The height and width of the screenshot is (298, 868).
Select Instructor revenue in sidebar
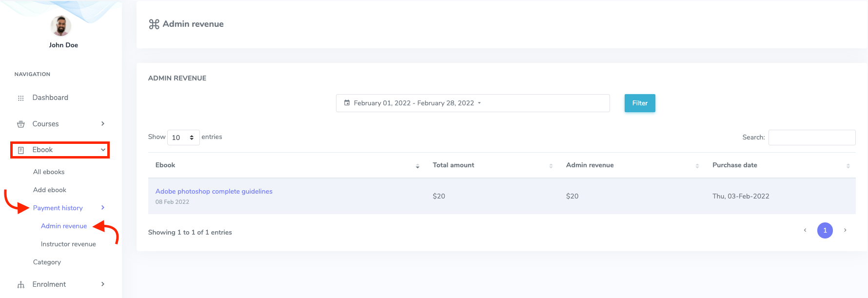click(68, 244)
